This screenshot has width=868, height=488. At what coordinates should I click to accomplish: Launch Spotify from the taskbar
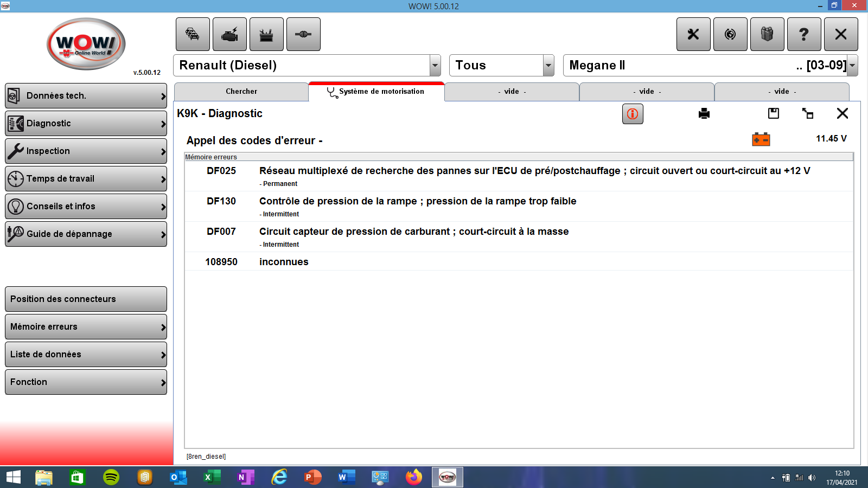(111, 477)
